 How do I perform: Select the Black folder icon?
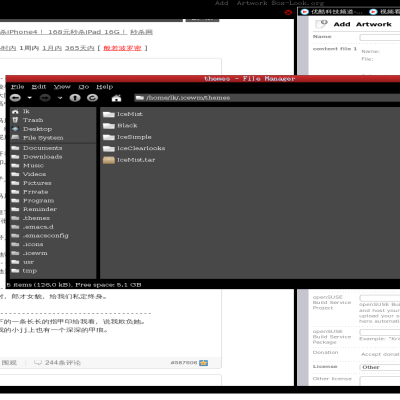coord(109,126)
